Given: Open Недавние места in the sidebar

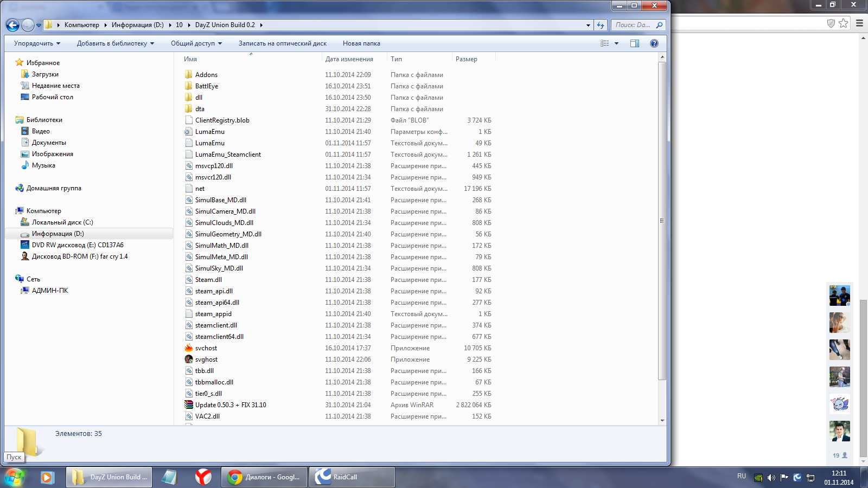Looking at the screenshot, I should pos(55,86).
